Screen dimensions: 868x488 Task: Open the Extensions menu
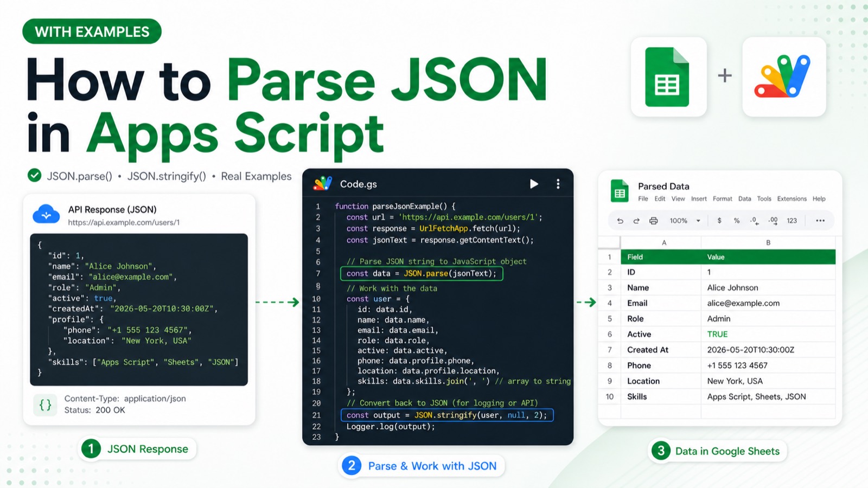click(792, 199)
